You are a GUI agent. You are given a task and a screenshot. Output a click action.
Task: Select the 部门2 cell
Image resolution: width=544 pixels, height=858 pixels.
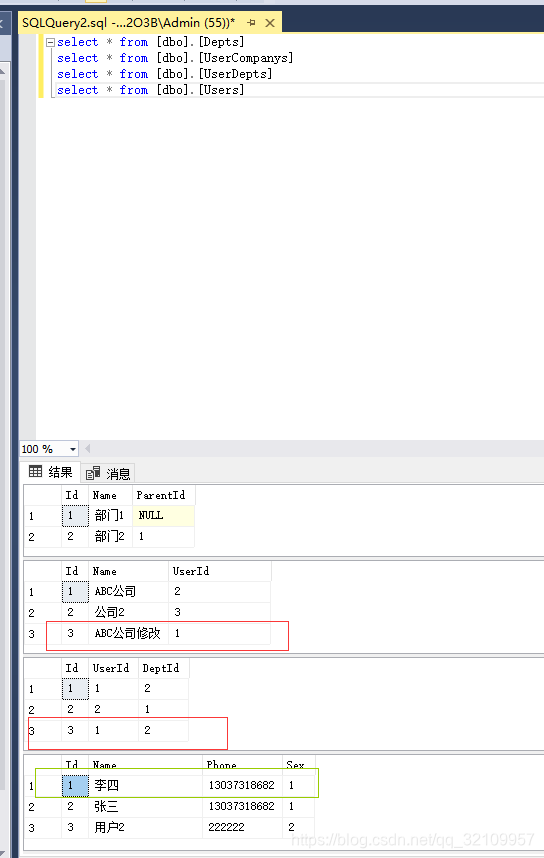tap(111, 536)
